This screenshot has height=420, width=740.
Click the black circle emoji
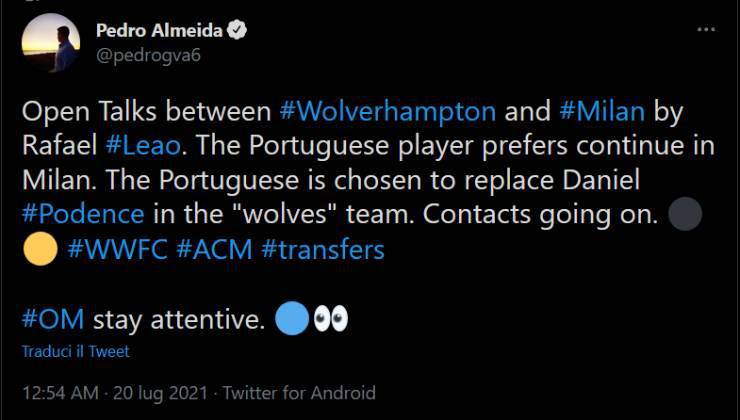(x=683, y=216)
